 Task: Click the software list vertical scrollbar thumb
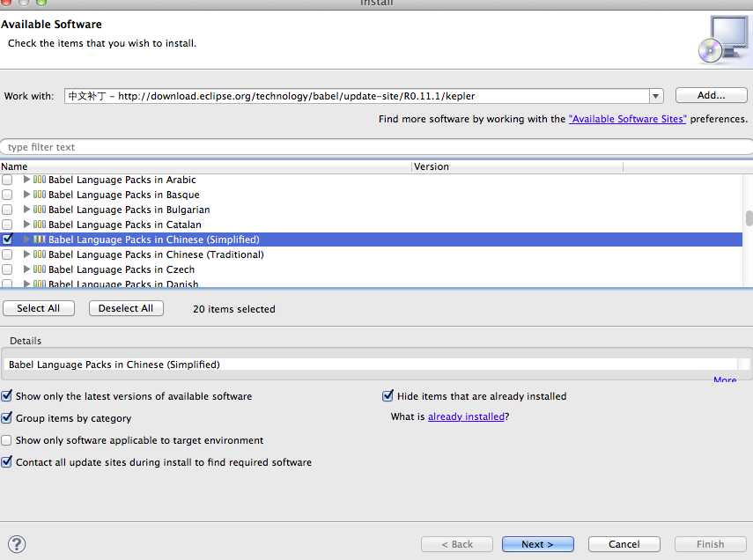[749, 217]
